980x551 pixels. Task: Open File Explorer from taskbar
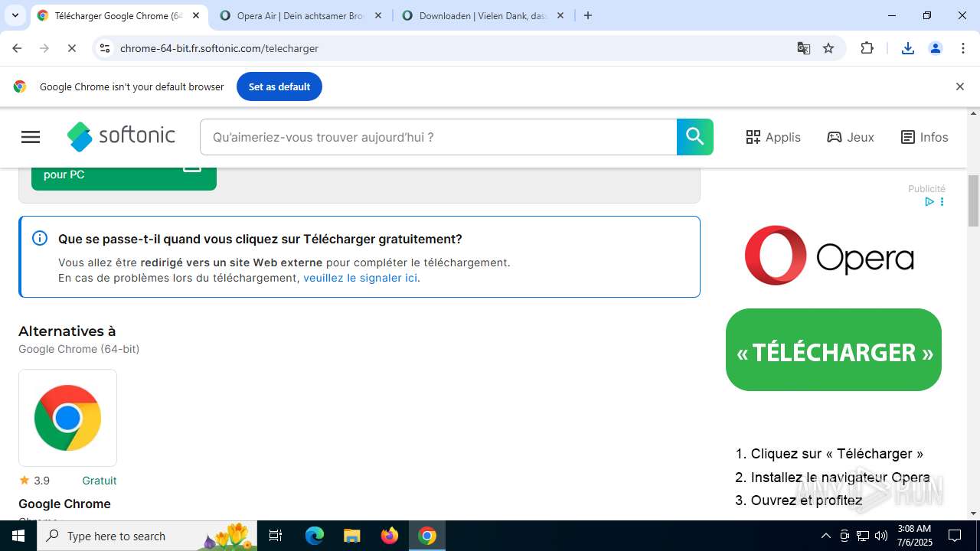point(351,536)
